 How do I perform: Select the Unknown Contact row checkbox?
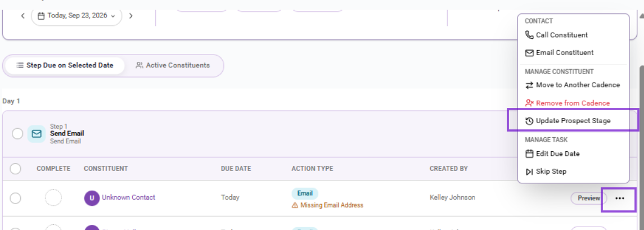coord(15,198)
